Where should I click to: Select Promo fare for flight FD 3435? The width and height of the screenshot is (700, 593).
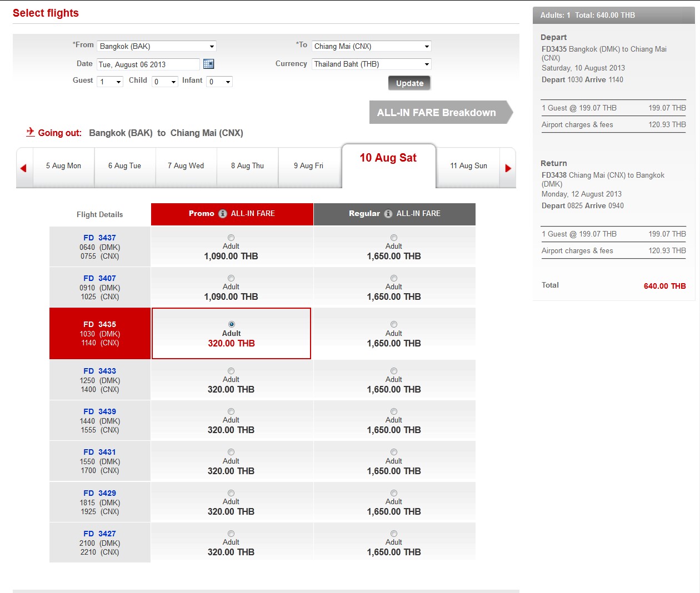tap(232, 324)
